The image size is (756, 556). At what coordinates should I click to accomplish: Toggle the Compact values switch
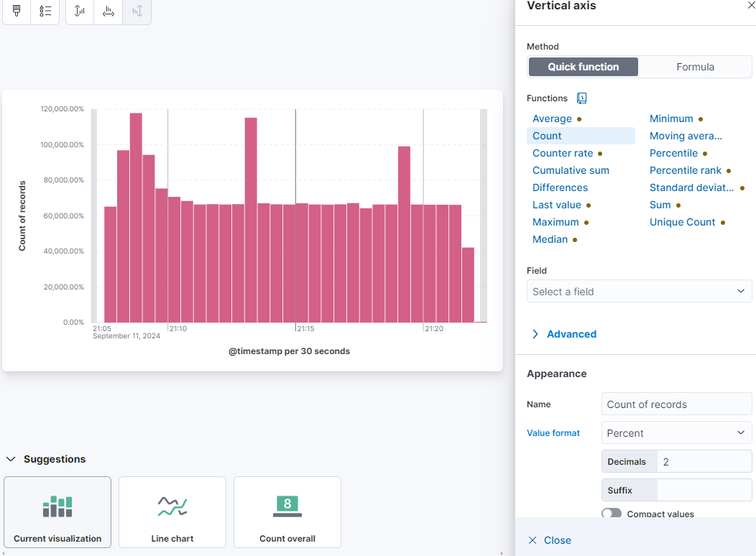[612, 514]
